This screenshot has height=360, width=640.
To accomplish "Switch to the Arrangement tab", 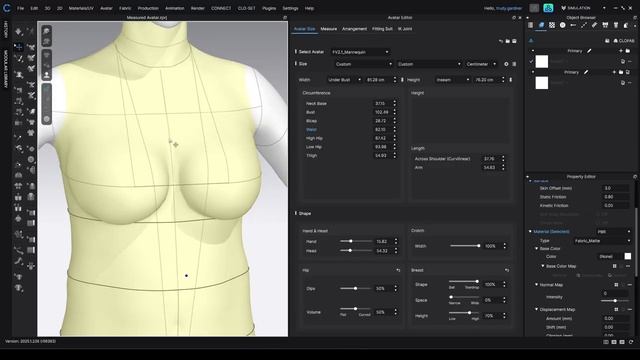I will [354, 29].
